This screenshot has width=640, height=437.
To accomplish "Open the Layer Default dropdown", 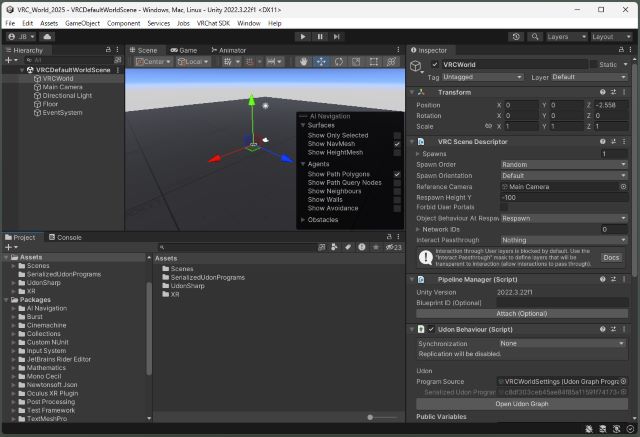I will (x=589, y=77).
